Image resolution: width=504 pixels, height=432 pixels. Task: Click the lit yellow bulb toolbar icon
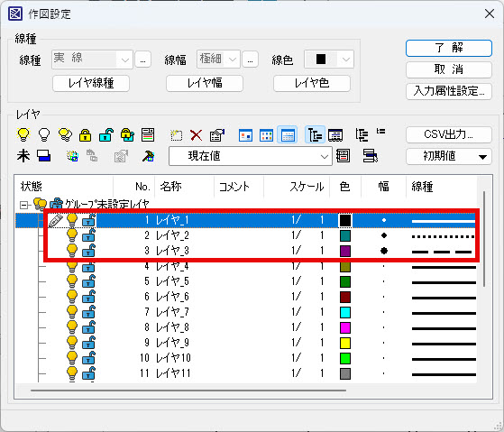tap(23, 134)
